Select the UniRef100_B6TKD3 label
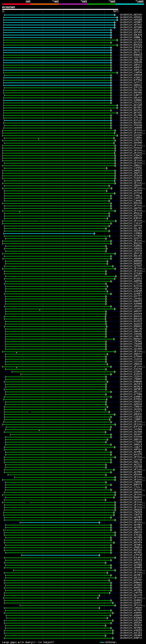 pos(131,113)
